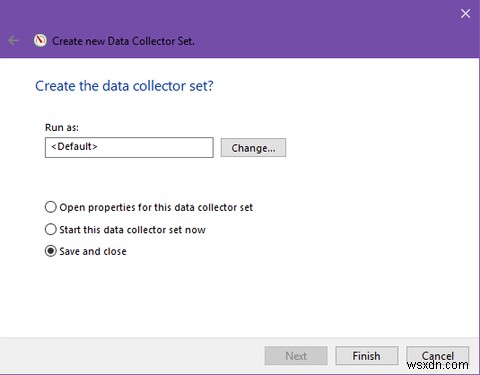Click the Finish button
Screen dimensions: 480x375
point(367,356)
